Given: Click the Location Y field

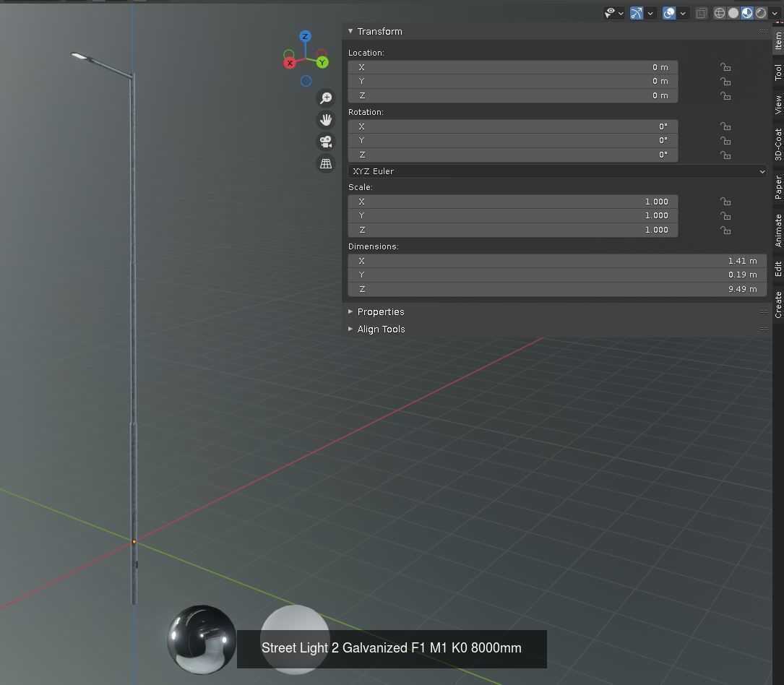Looking at the screenshot, I should click(x=513, y=81).
